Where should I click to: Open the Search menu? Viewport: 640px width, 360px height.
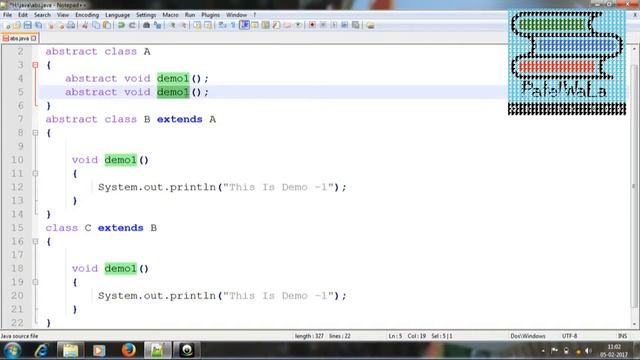coord(42,15)
